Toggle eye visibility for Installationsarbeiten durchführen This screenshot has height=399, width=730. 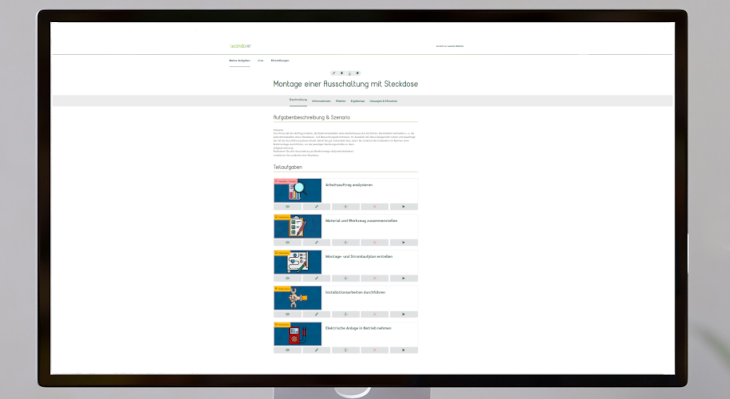point(287,314)
